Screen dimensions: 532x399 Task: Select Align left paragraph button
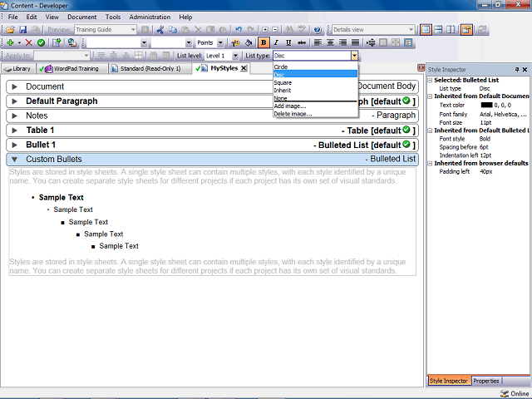click(x=318, y=42)
